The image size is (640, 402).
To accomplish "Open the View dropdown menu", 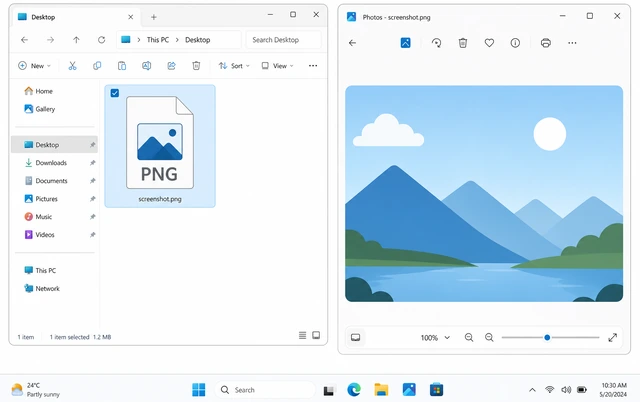I will click(278, 66).
